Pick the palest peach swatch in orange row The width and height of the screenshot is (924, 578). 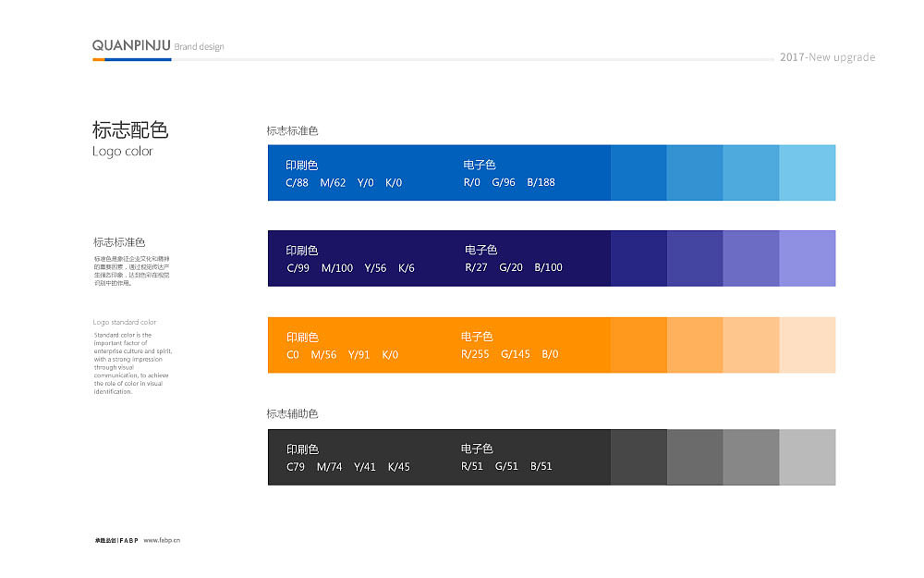click(x=807, y=345)
